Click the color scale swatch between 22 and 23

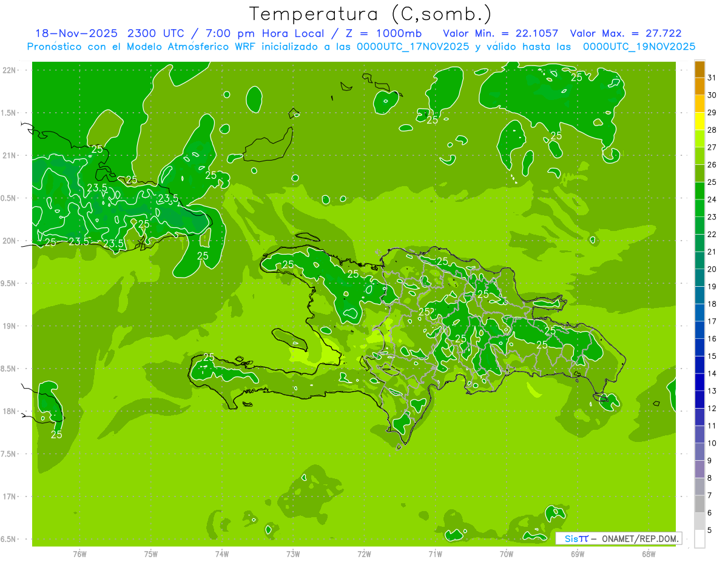(x=699, y=226)
